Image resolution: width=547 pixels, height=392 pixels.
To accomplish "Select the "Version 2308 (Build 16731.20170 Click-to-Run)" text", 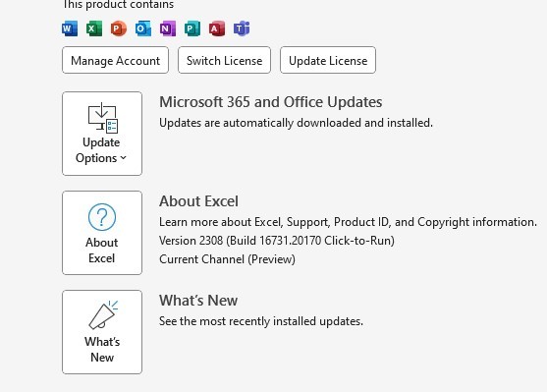I will pyautogui.click(x=277, y=241).
